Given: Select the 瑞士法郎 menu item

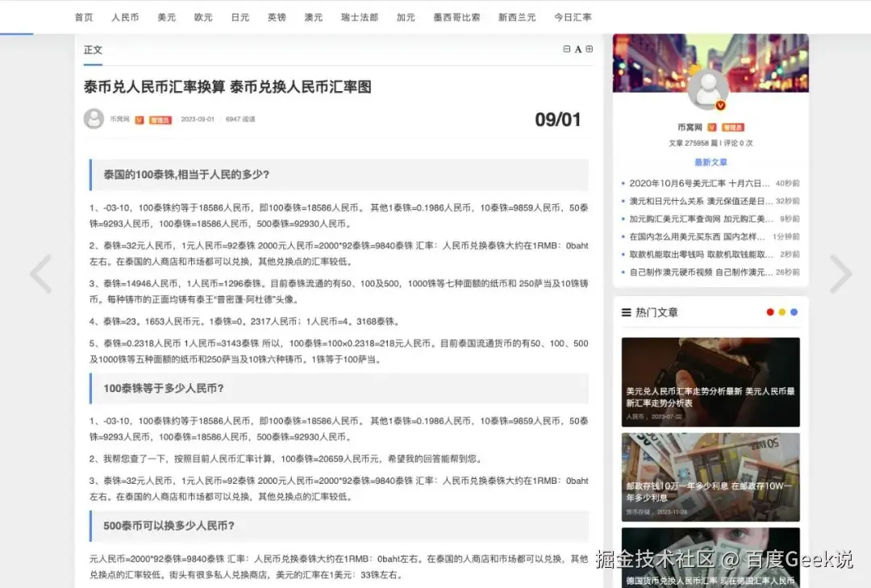Looking at the screenshot, I should [x=360, y=16].
